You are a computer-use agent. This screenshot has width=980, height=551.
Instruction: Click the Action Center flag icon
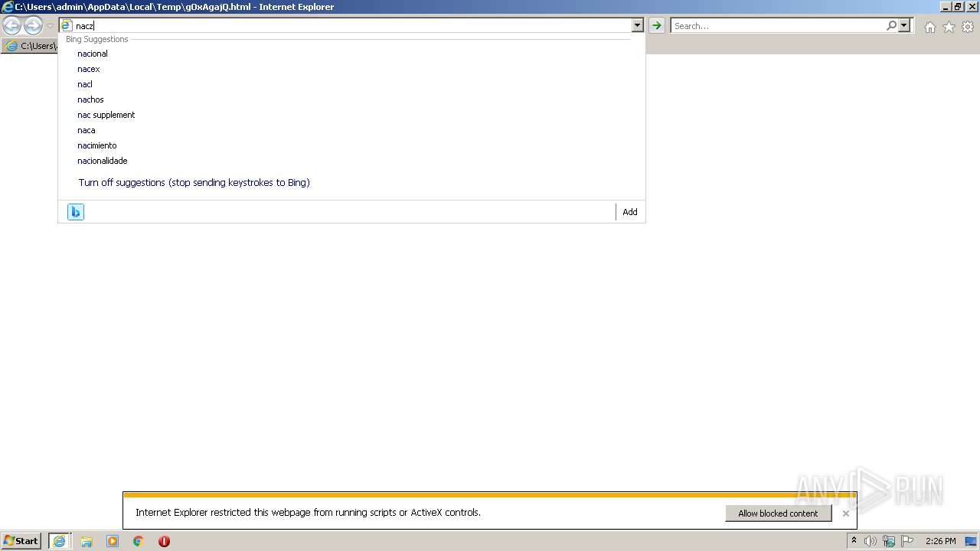coord(907,541)
